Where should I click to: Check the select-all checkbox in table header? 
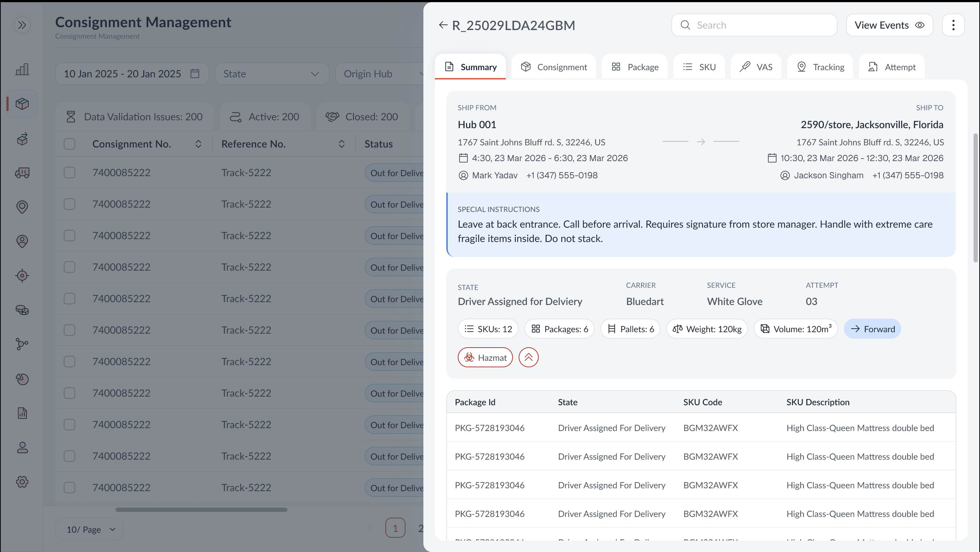point(69,144)
